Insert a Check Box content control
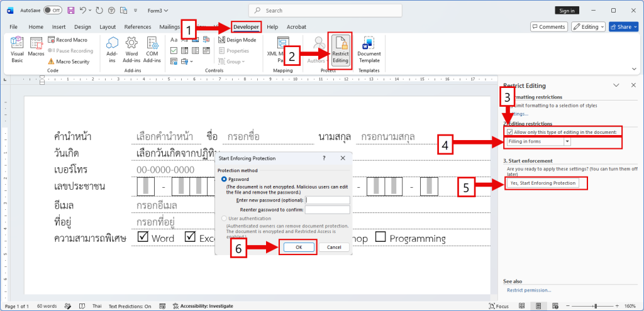This screenshot has width=644, height=311. coord(174,51)
